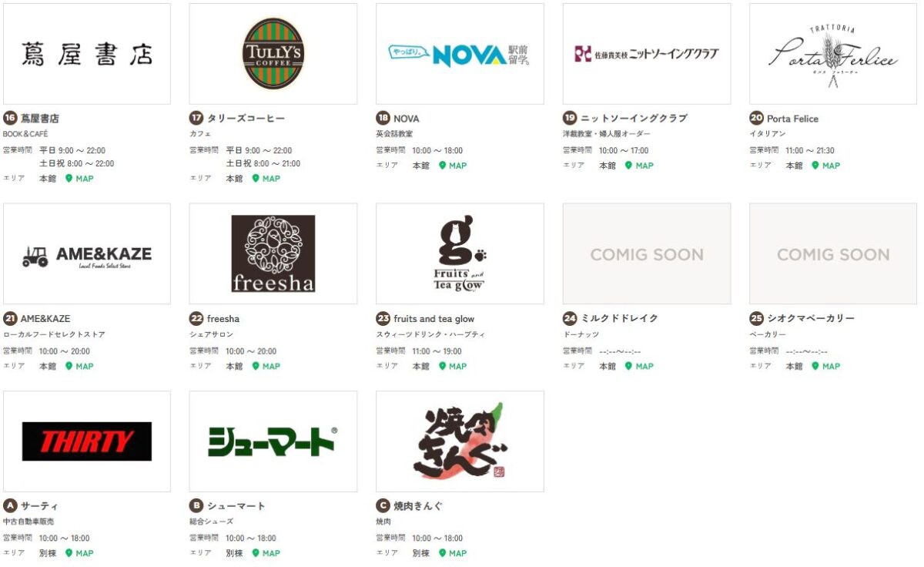Open the freesha shop name link

point(223,319)
